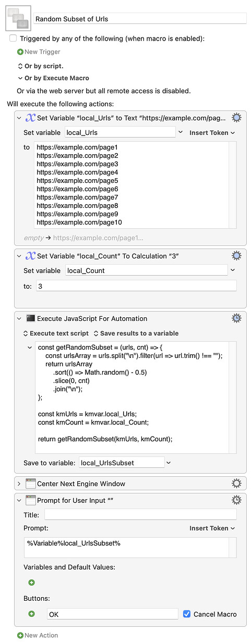Expand the Center Next Engine Window action
The image size is (252, 644).
(19, 484)
